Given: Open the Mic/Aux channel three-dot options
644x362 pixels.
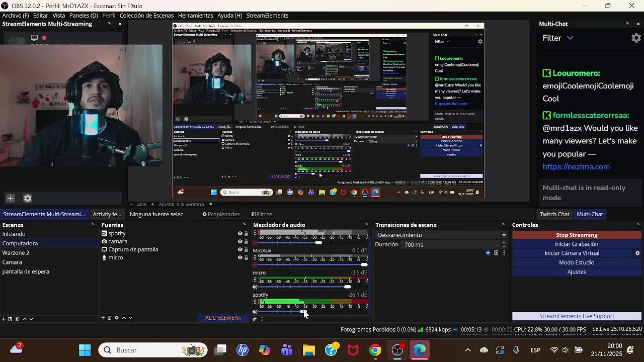Looking at the screenshot, I should click(255, 258).
